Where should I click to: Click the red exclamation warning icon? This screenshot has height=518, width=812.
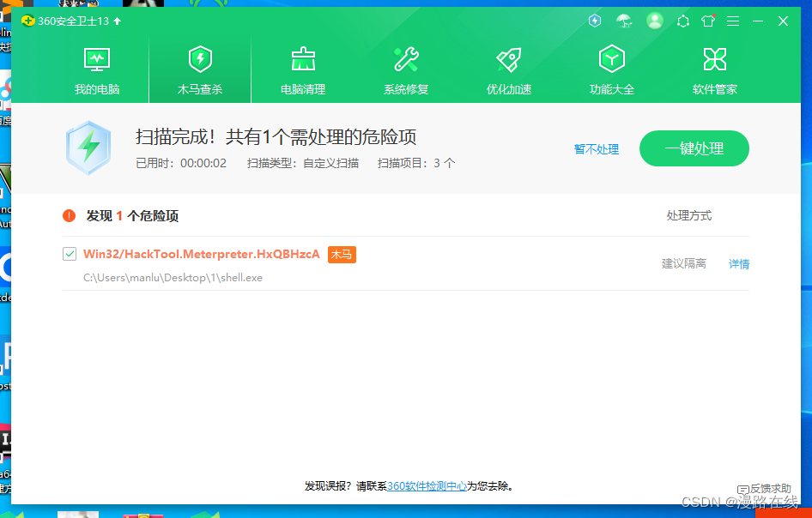tap(69, 216)
